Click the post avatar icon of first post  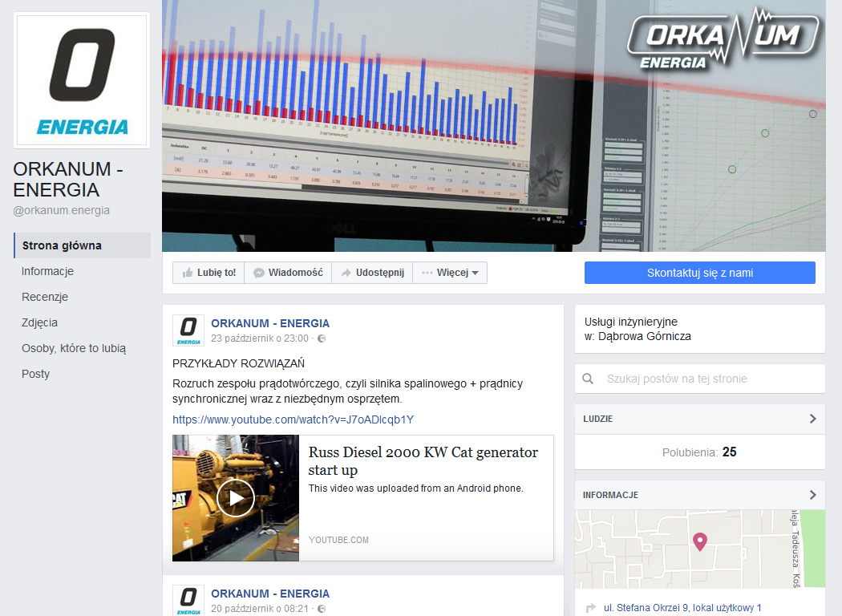pyautogui.click(x=188, y=330)
